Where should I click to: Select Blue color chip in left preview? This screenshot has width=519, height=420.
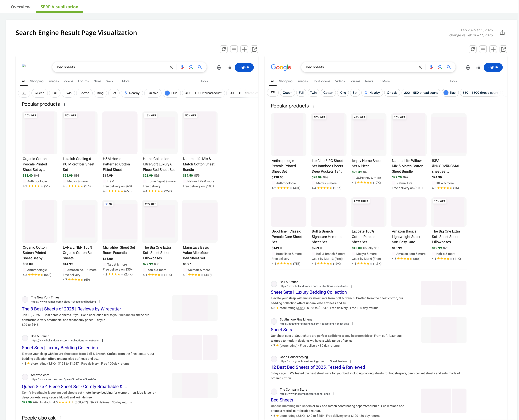pyautogui.click(x=172, y=93)
